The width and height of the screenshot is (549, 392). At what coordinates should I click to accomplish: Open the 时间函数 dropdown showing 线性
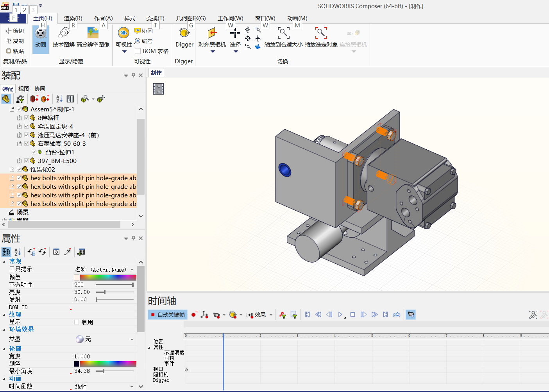point(131,386)
